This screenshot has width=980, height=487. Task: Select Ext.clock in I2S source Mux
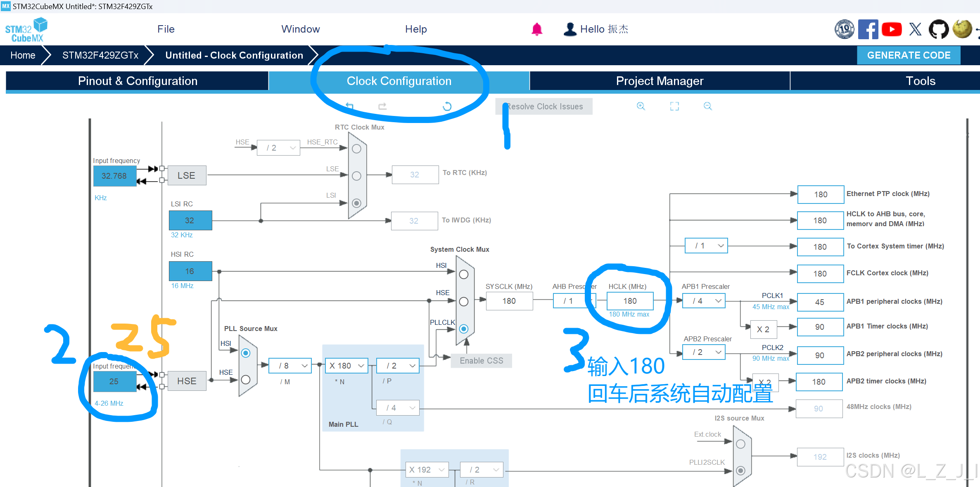coord(740,444)
